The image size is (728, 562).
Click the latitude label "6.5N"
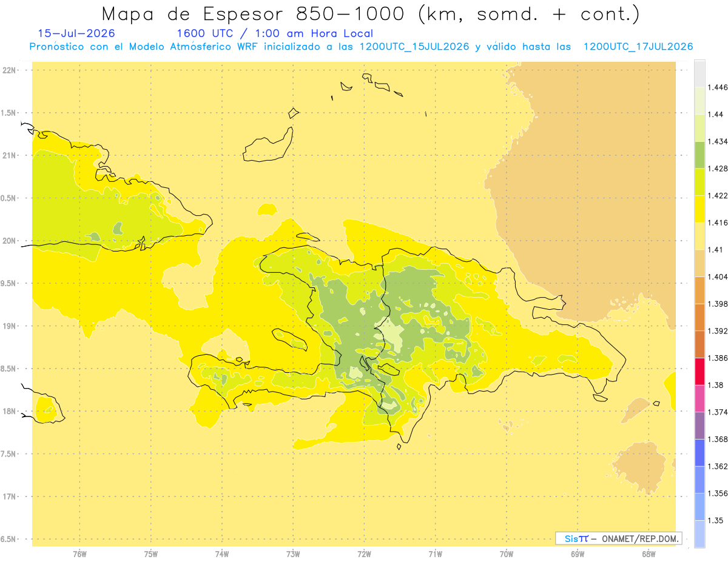[8, 539]
